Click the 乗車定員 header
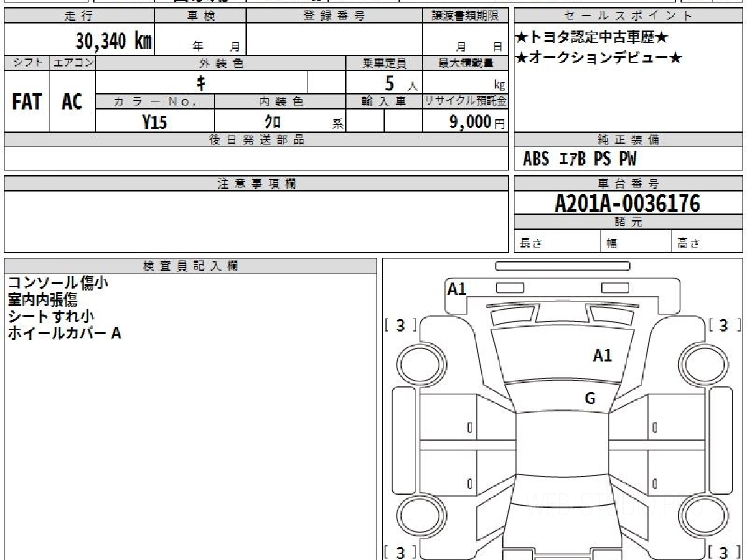The height and width of the screenshot is (560, 747). 384,63
